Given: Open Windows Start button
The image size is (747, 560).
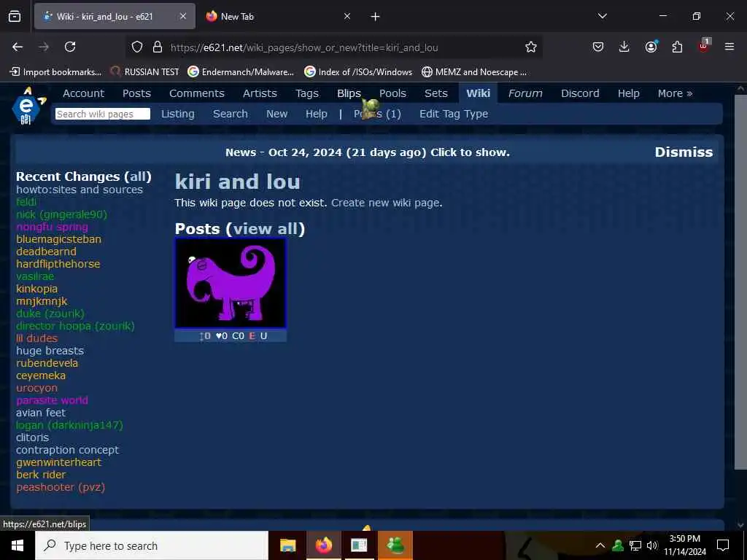Looking at the screenshot, I should 18,545.
